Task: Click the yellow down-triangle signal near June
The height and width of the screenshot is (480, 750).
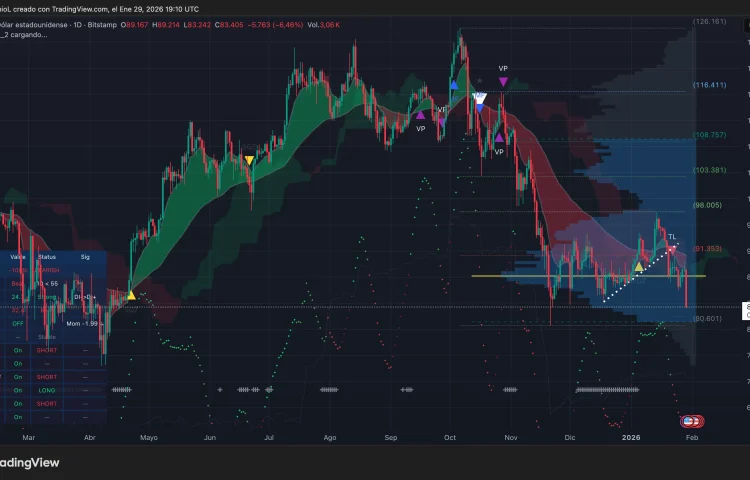Action: click(x=249, y=160)
